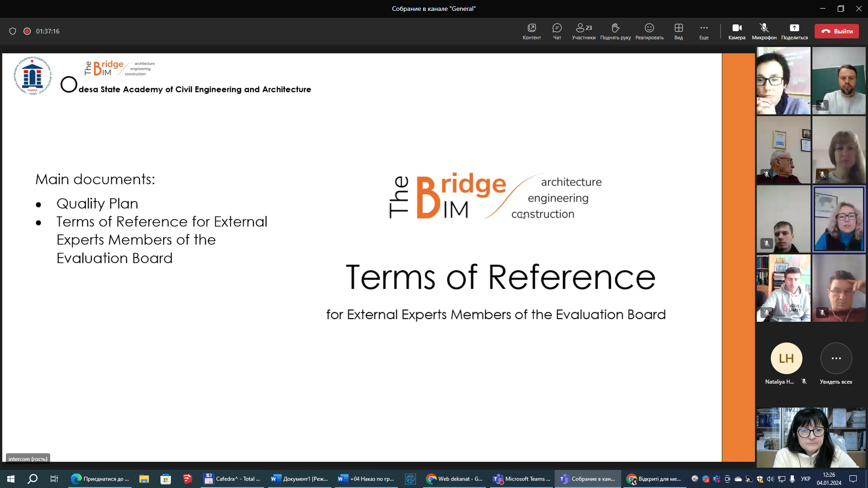Click the privacy shield icon near timer

point(13,31)
